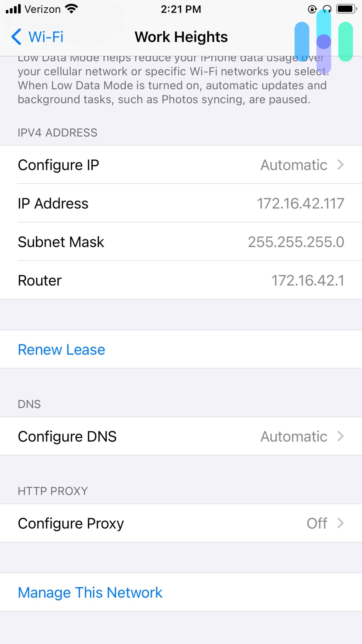The width and height of the screenshot is (362, 644).
Task: Click Manage This Network link
Action: 90,592
